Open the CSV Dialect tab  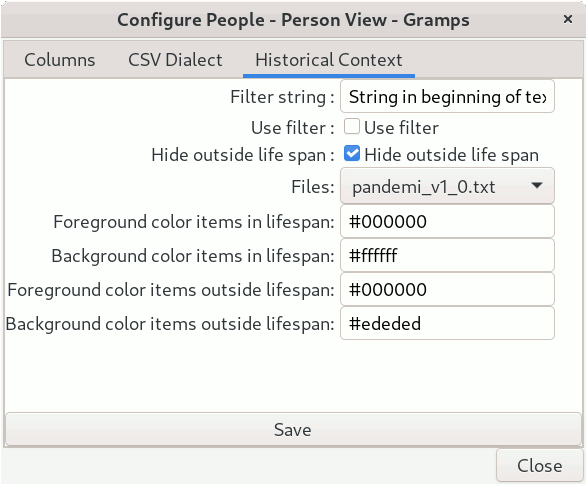pos(175,60)
